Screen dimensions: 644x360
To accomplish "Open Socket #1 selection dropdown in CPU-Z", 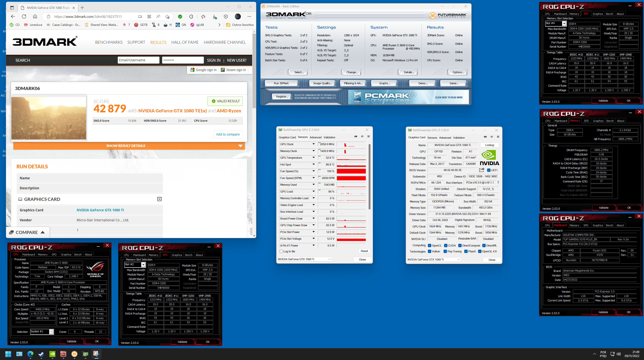I will coord(51,331).
